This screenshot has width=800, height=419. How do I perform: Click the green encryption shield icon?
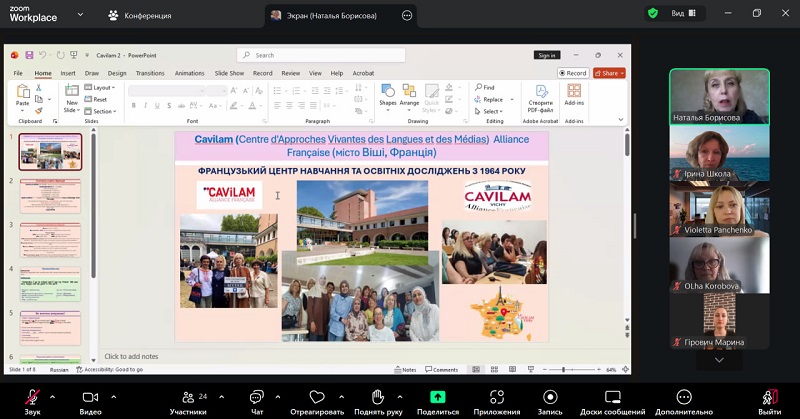(653, 14)
